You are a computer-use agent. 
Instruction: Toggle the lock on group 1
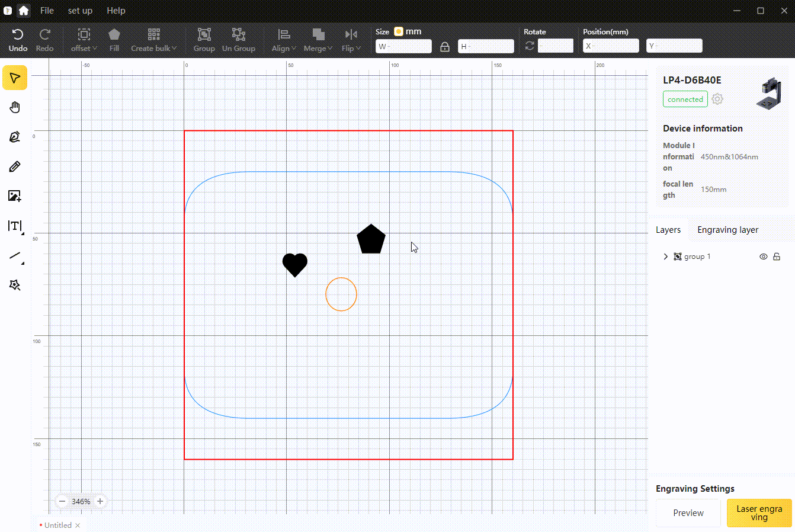pos(776,257)
